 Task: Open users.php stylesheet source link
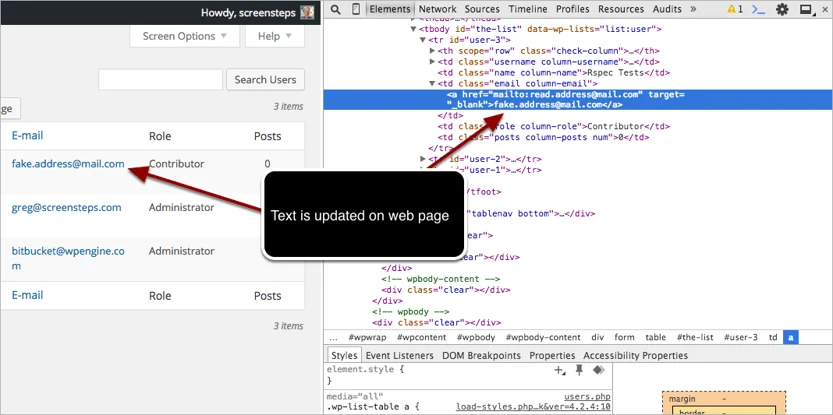(587, 396)
